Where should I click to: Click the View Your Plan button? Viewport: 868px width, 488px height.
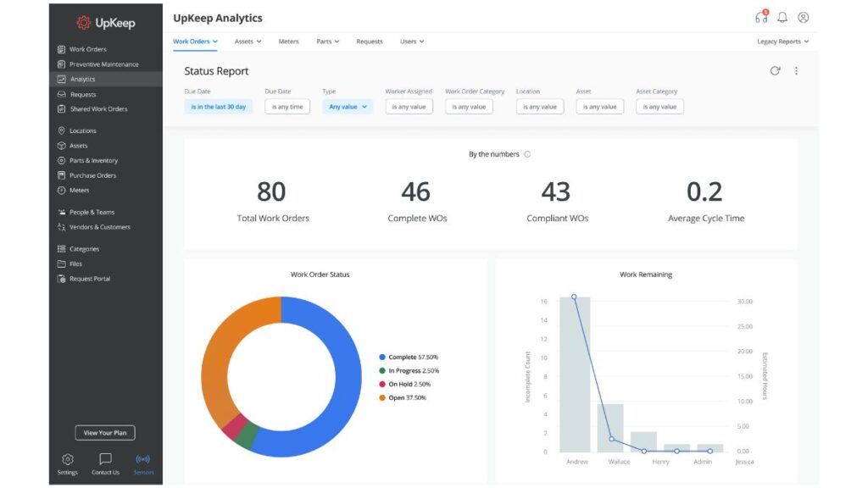click(104, 432)
